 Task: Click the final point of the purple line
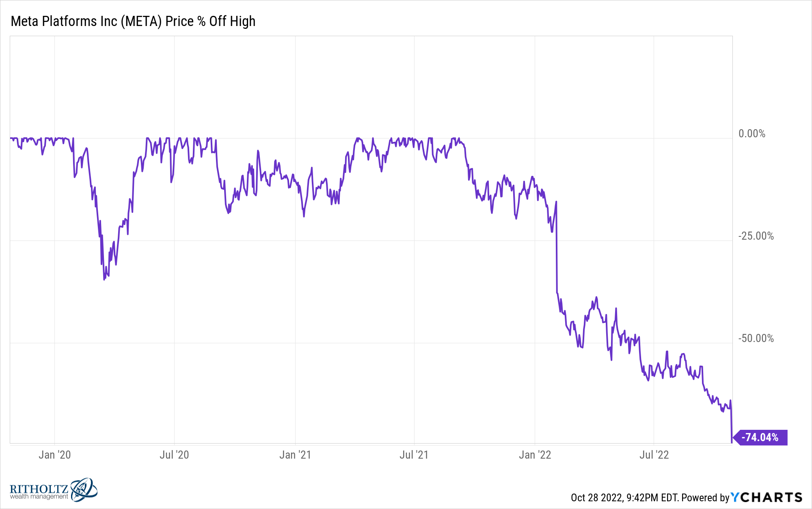tap(732, 442)
